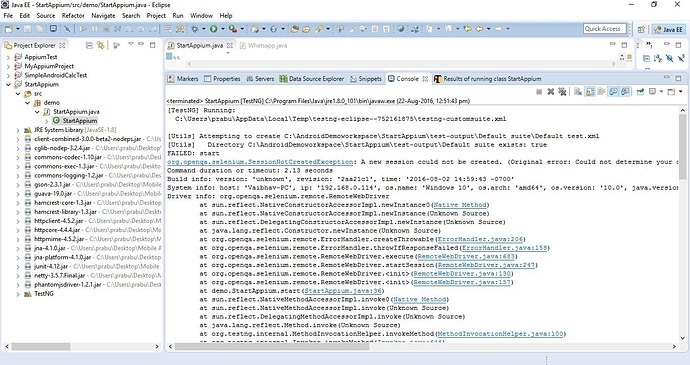Click the Debug bug icon
This screenshot has width=690, height=365.
[x=195, y=29]
